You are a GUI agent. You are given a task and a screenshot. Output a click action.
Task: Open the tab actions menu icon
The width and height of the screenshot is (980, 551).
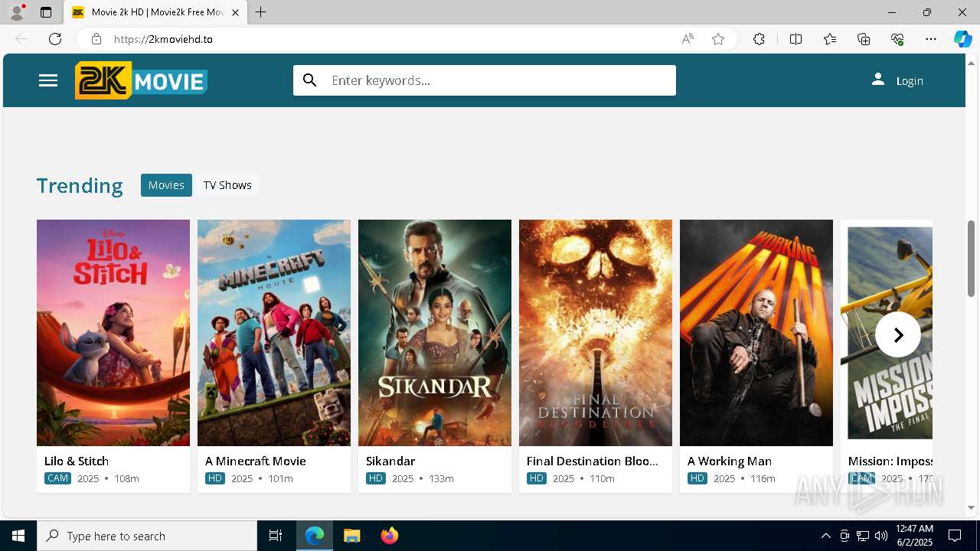pyautogui.click(x=46, y=12)
